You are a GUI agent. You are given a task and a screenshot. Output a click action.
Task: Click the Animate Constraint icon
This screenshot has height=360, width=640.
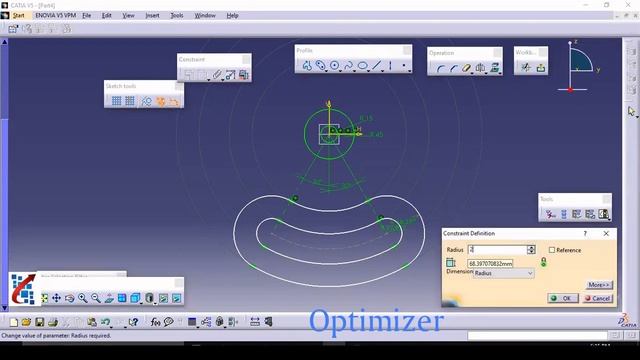[x=230, y=75]
